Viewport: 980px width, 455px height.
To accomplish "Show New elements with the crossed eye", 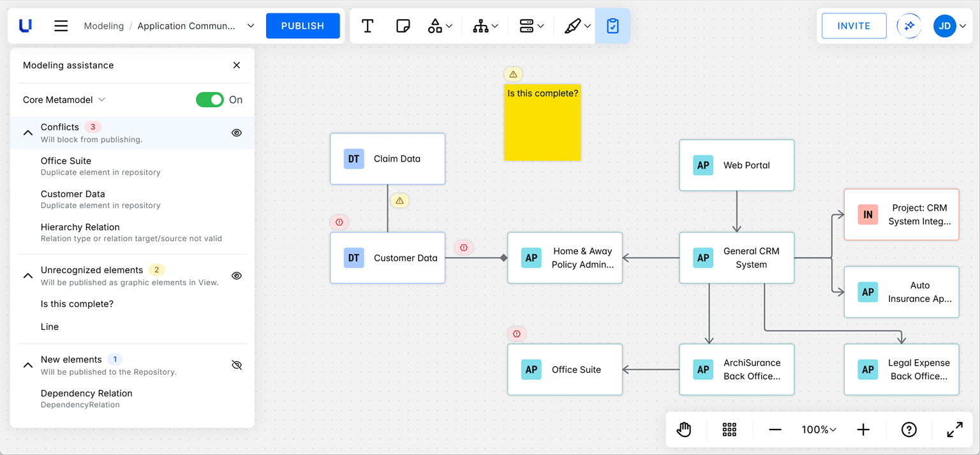I will [x=237, y=365].
